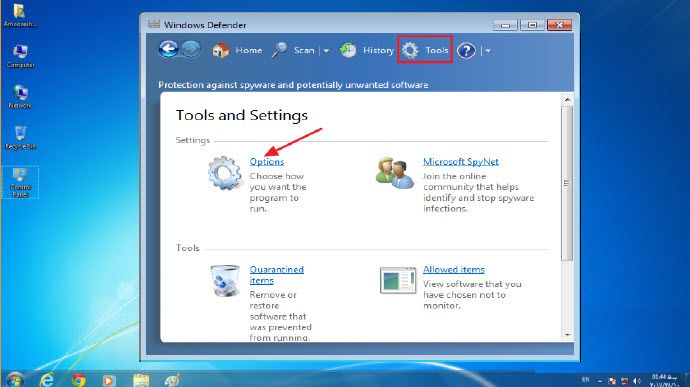Click the Home toolbar label
Viewport: 690px width, 387px height.
coord(249,50)
